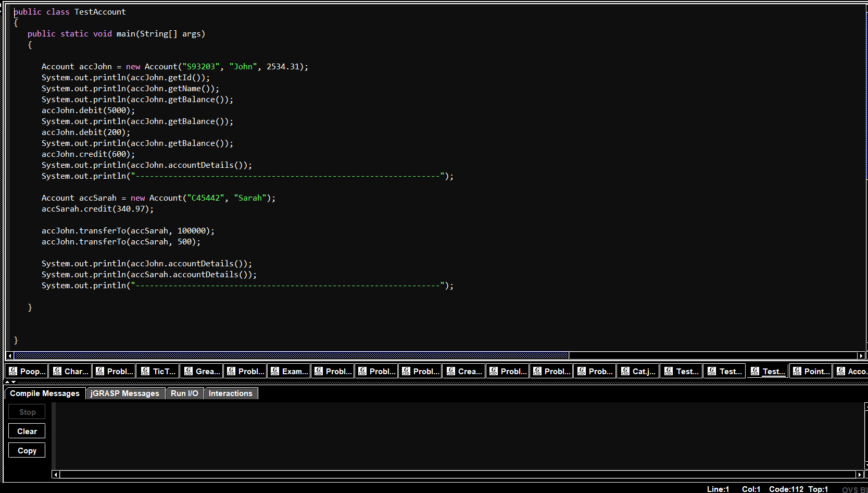Click the CSD icon on the Acco file tab
Screen dimensions: 868x493
click(x=842, y=371)
